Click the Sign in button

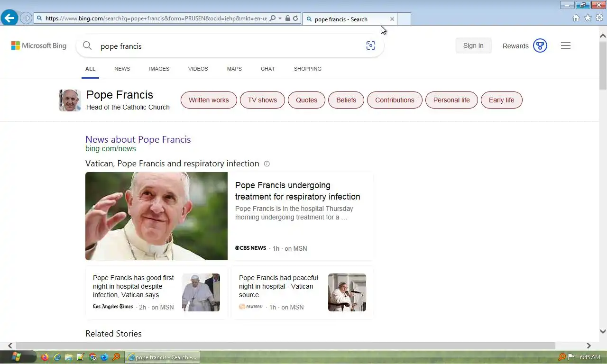[473, 45]
